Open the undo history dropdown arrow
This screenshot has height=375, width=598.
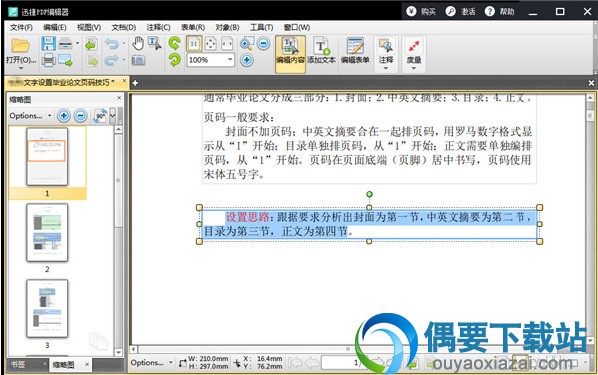(x=124, y=43)
